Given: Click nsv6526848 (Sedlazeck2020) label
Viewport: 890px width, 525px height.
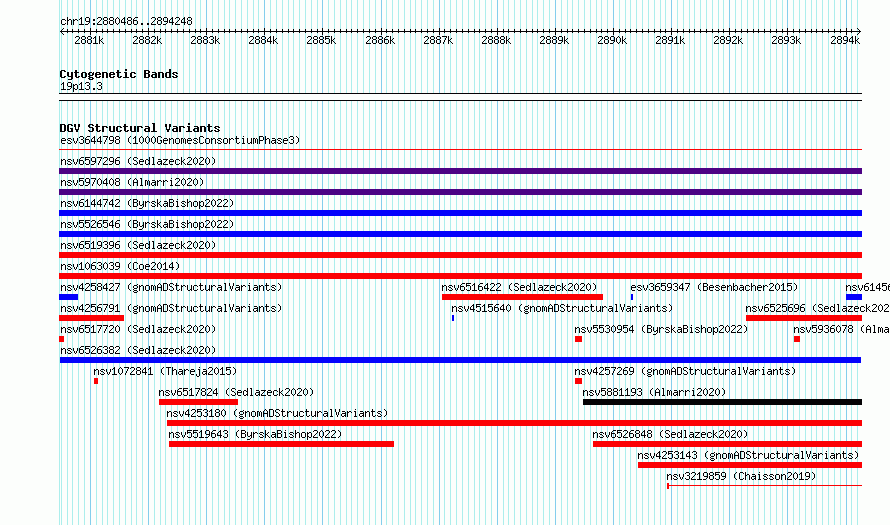Looking at the screenshot, I should point(670,434).
